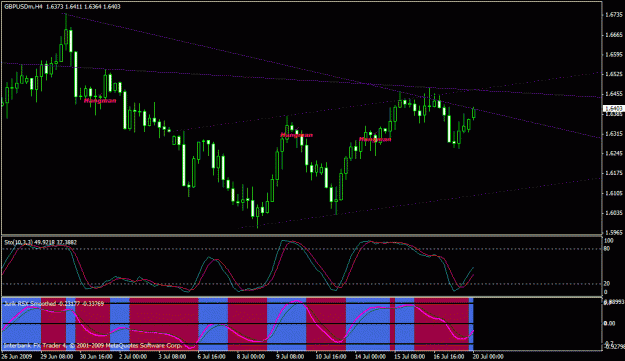Click the 20 Jul 00:00 time label
This screenshot has height=361, width=625.
pyautogui.click(x=488, y=357)
